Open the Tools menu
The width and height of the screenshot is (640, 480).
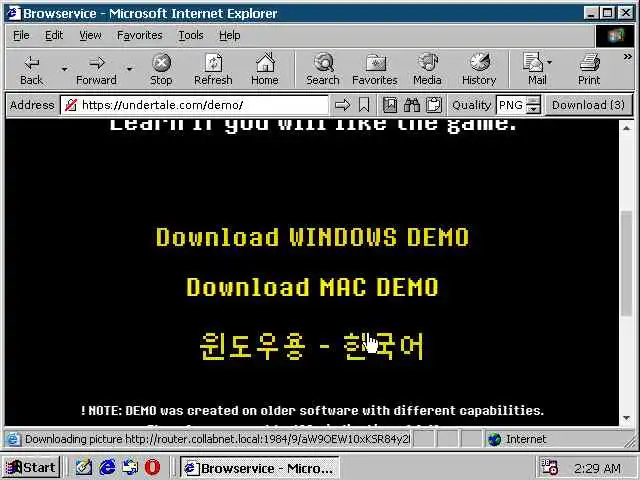191,36
